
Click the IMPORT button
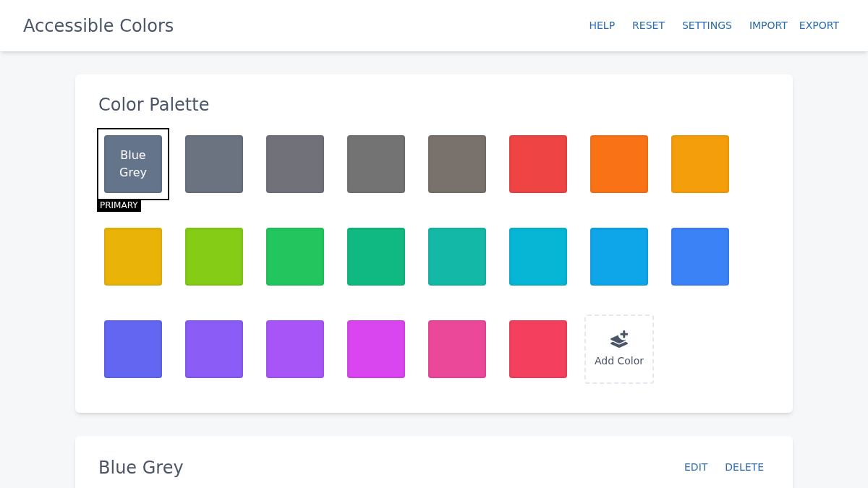point(768,25)
